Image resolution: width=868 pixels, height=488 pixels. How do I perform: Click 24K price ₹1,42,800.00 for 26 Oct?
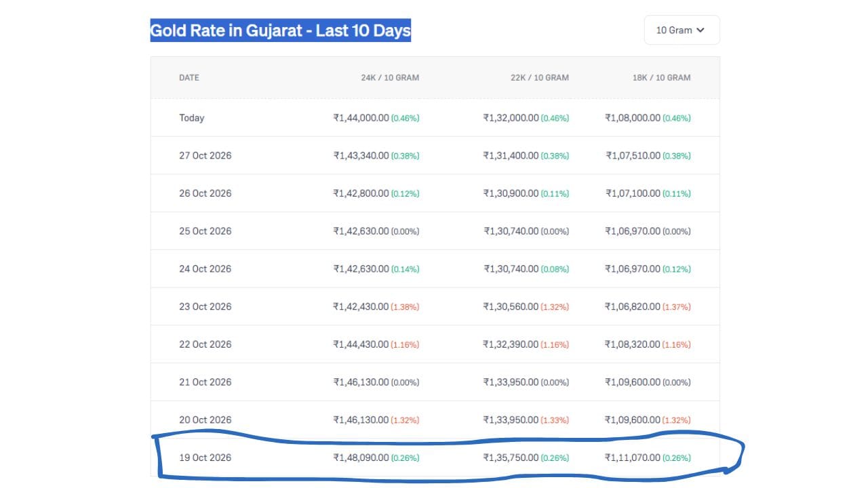click(x=361, y=193)
